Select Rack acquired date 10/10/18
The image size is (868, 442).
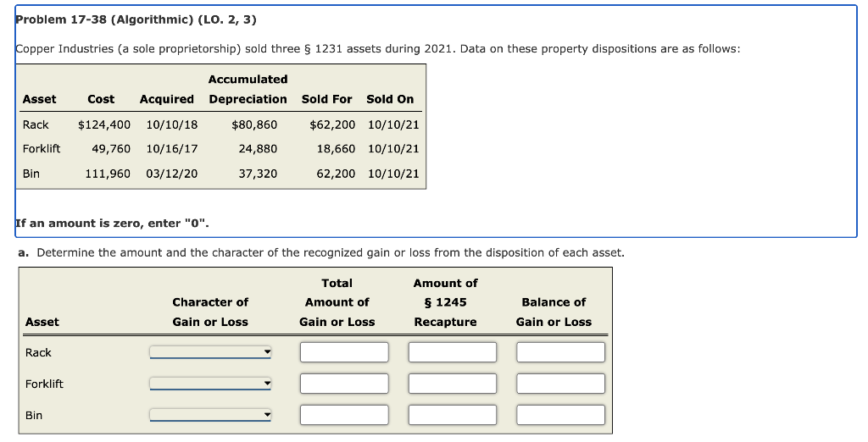pos(172,125)
